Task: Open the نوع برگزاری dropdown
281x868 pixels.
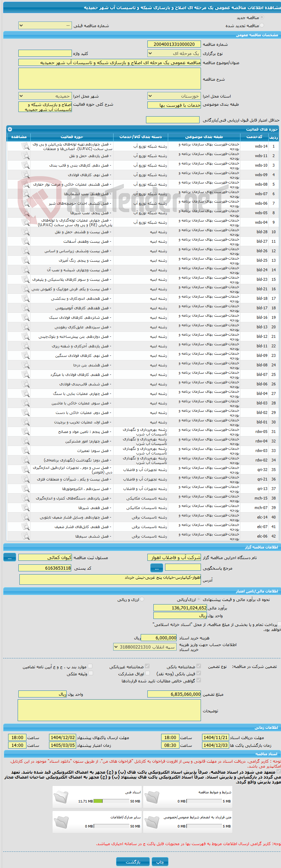Action: tap(174, 53)
